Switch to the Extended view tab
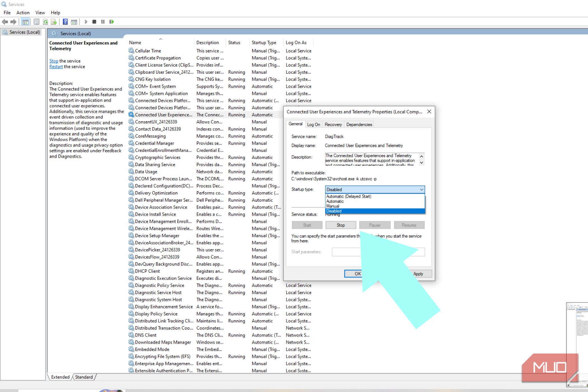The height and width of the screenshot is (392, 588). click(60, 377)
